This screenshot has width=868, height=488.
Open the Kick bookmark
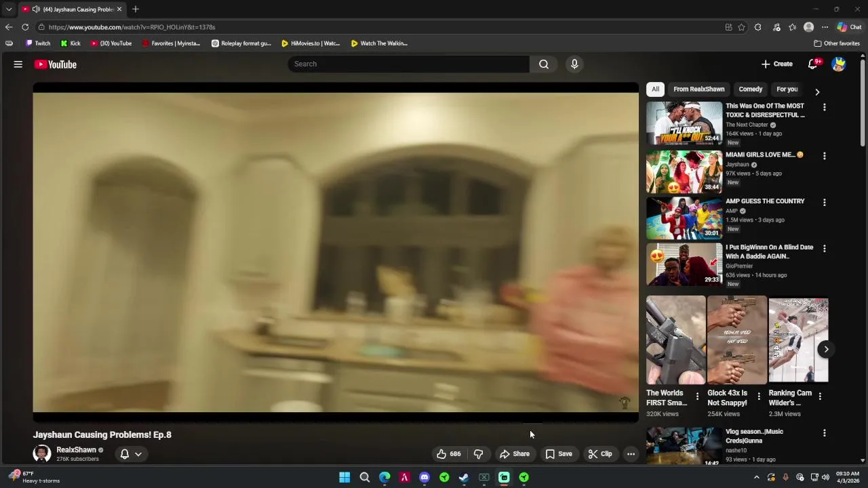pos(71,43)
